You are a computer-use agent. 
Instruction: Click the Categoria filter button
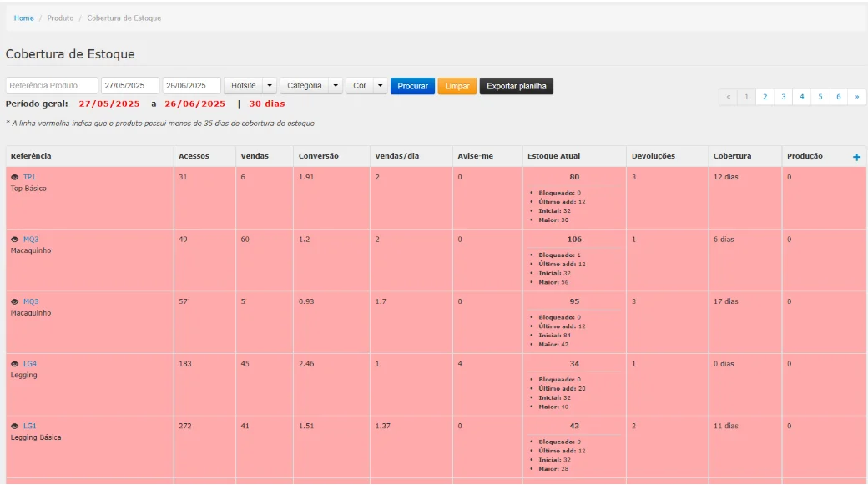click(305, 86)
